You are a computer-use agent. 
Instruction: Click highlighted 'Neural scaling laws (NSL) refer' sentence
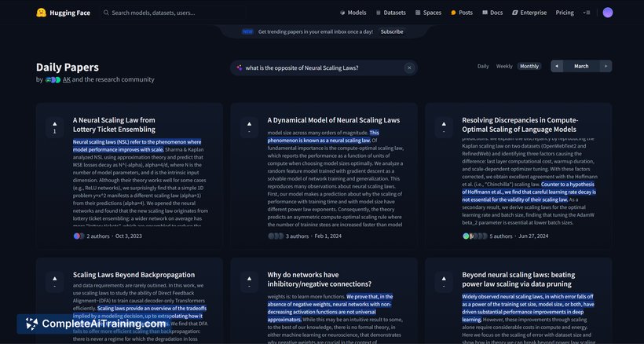pyautogui.click(x=137, y=146)
